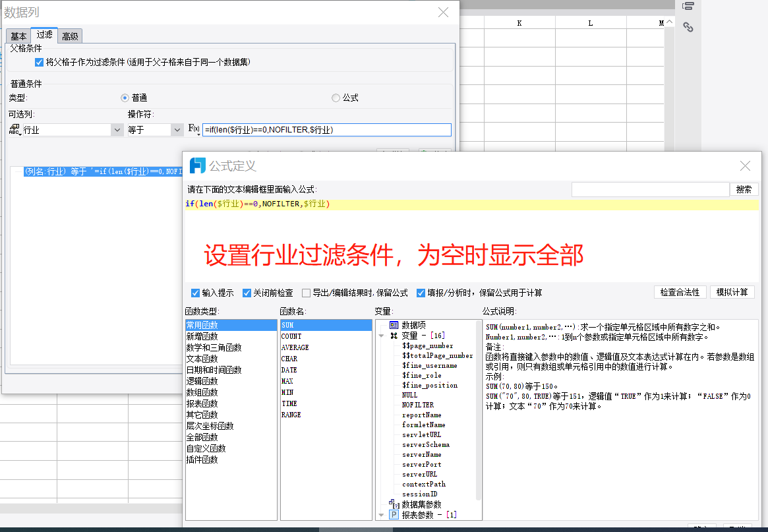Collapse the 报表参数 [1] tree node
Screen dimensions: 768x532
pos(382,515)
